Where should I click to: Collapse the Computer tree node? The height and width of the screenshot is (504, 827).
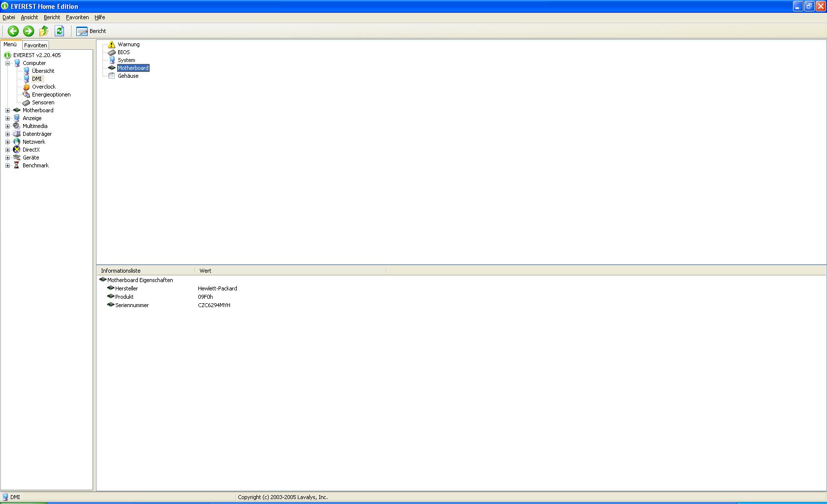click(x=7, y=63)
